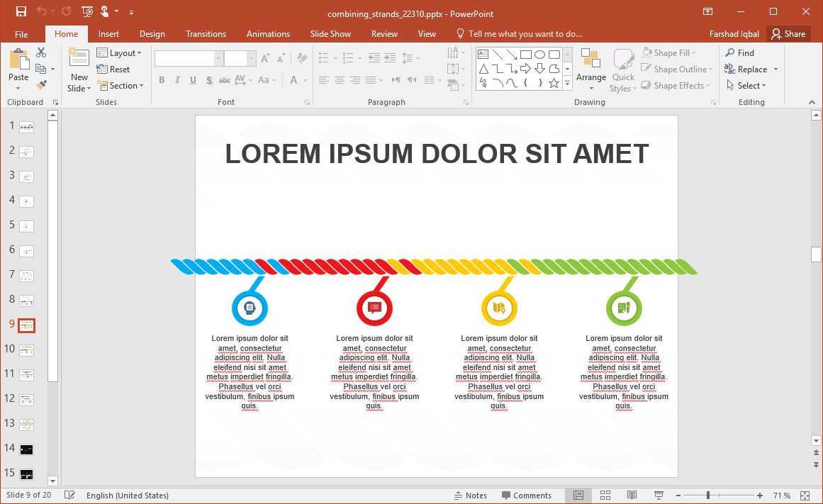Open the Shape Fill dropdown

click(669, 53)
